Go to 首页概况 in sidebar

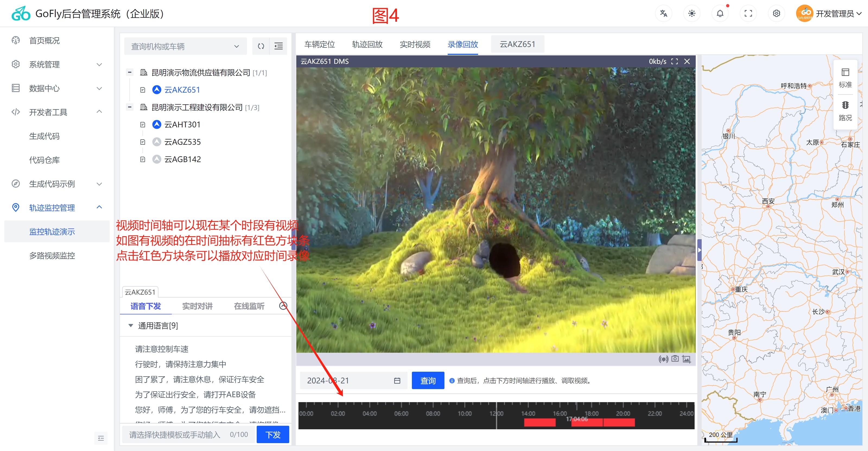pos(57,40)
